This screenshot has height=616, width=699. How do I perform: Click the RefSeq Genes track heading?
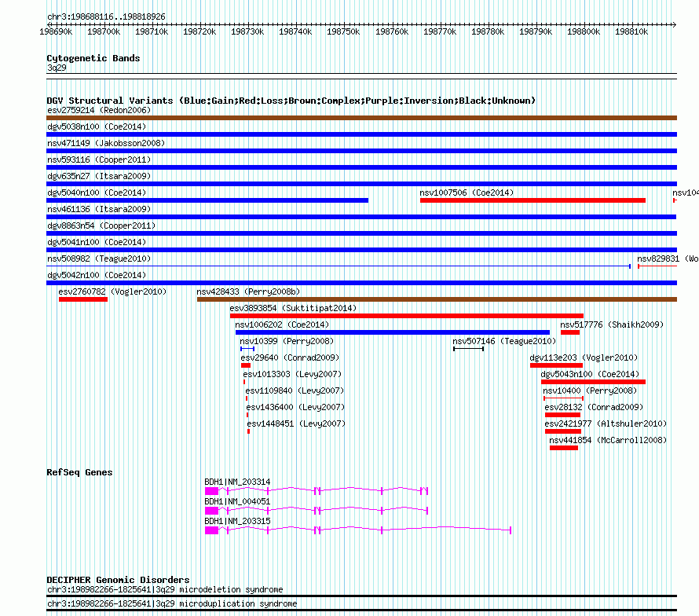[79, 472]
